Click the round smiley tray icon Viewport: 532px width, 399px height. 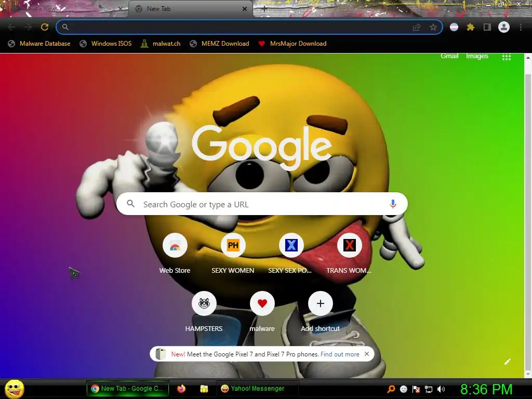tap(404, 389)
